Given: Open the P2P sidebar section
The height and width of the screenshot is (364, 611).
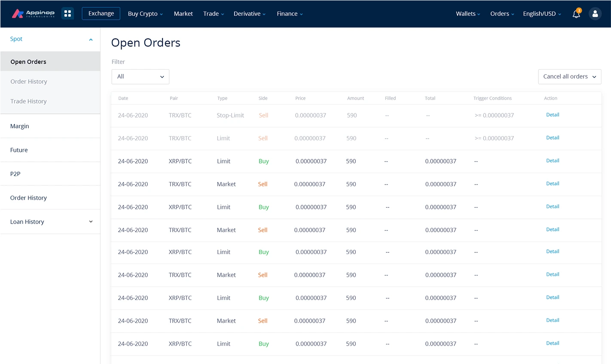Looking at the screenshot, I should tap(15, 174).
